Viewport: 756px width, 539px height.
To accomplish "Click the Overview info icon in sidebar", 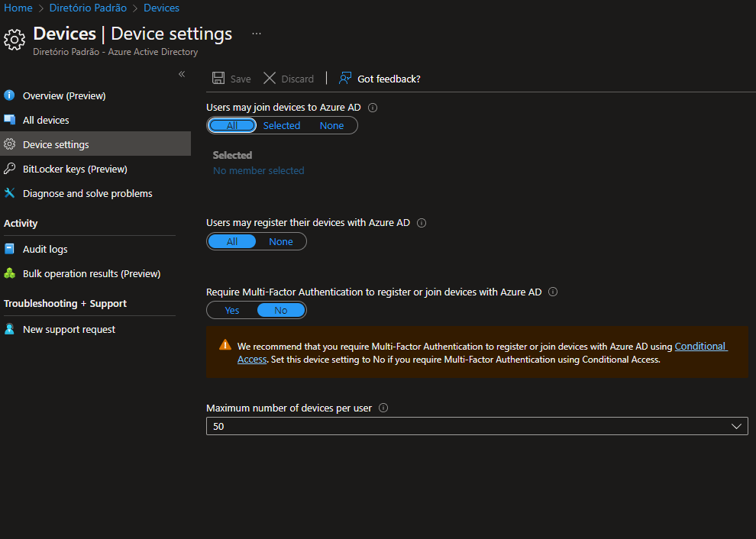I will click(x=9, y=95).
